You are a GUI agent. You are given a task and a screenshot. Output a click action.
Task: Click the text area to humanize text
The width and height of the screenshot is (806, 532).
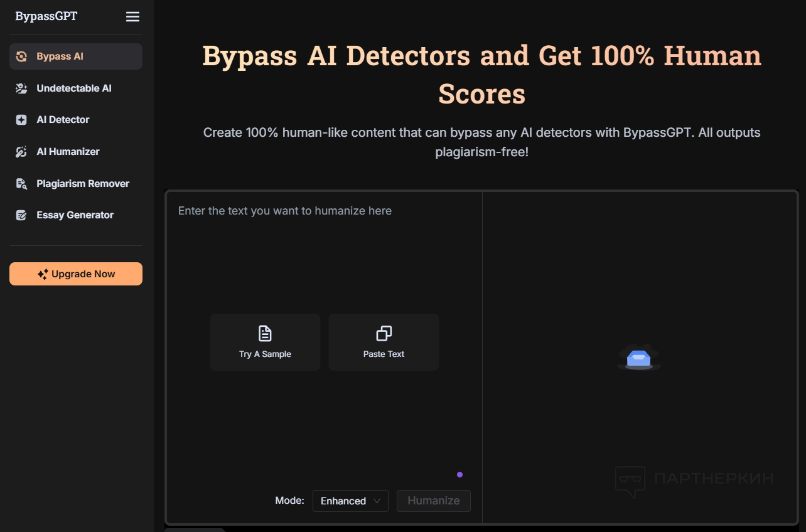tap(325, 339)
